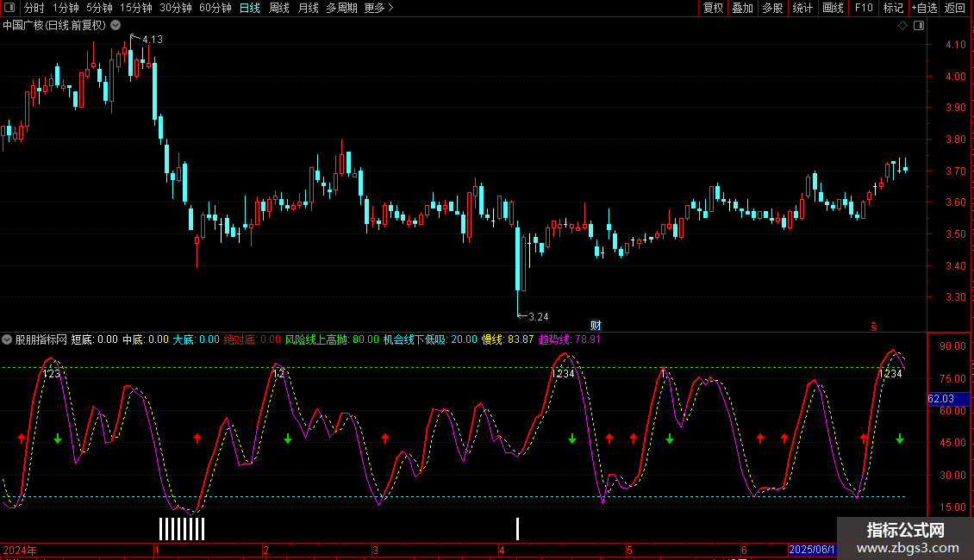This screenshot has width=974, height=560.
Task: Select the 1分钟 period tab
Action: (x=66, y=8)
